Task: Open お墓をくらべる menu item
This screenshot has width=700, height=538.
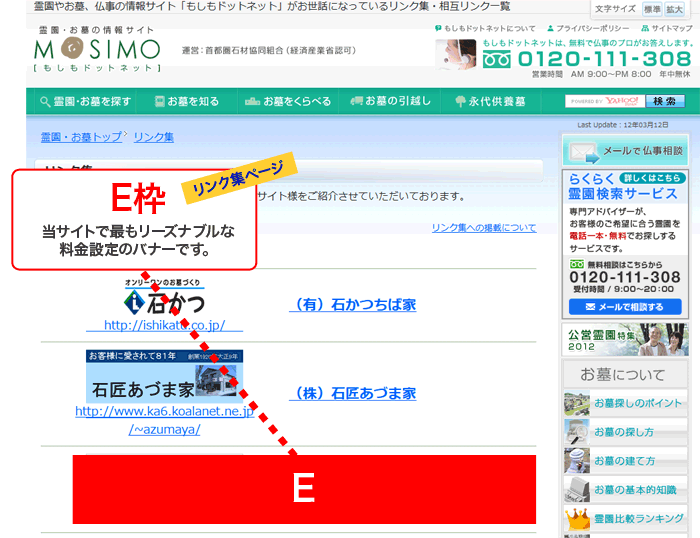Action: [x=288, y=102]
